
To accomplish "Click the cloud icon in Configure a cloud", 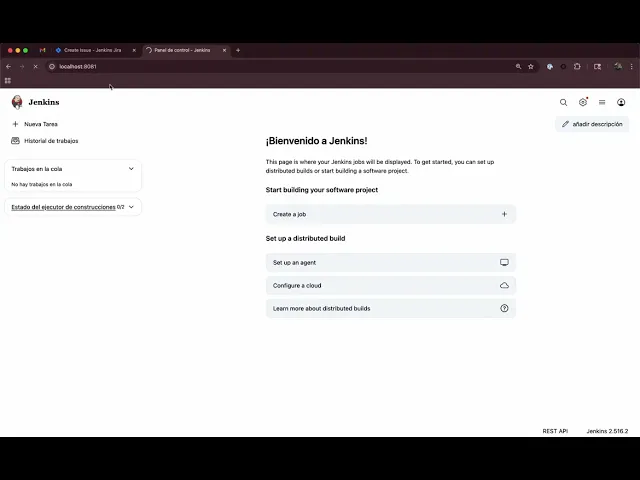I will click(x=504, y=286).
